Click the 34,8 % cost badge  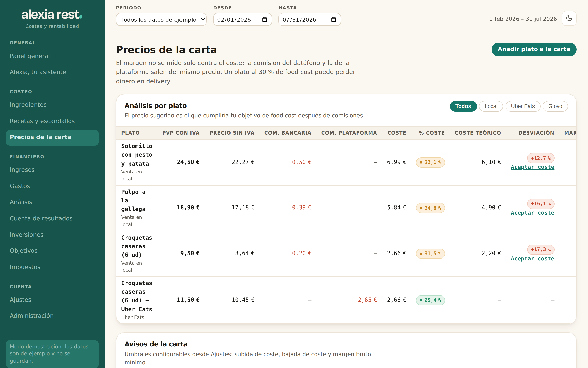430,208
